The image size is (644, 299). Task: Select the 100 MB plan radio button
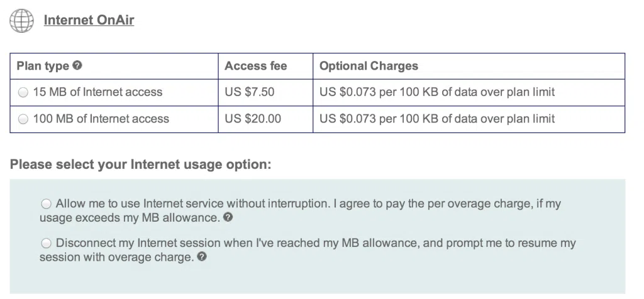click(x=23, y=119)
